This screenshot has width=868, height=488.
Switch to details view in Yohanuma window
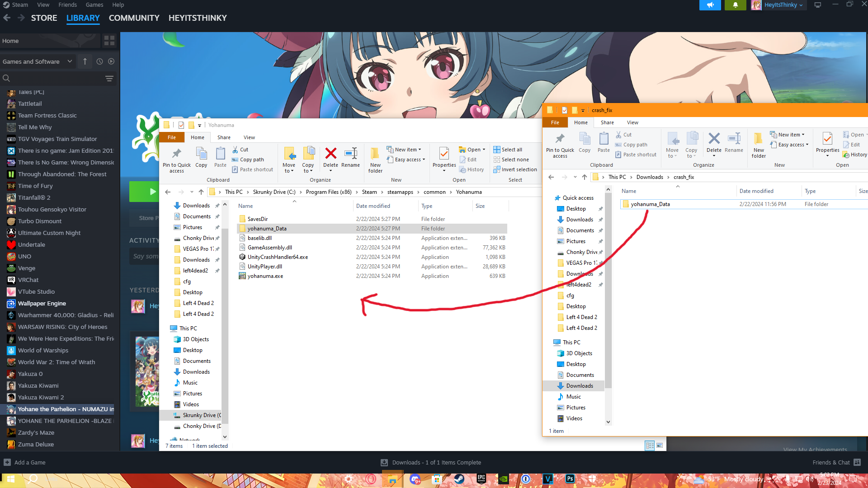(x=650, y=446)
